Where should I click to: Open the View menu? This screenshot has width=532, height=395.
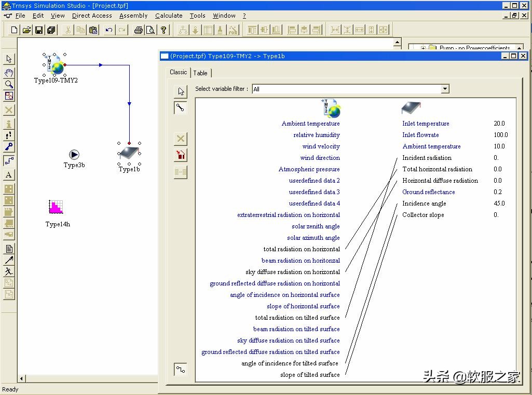(58, 16)
